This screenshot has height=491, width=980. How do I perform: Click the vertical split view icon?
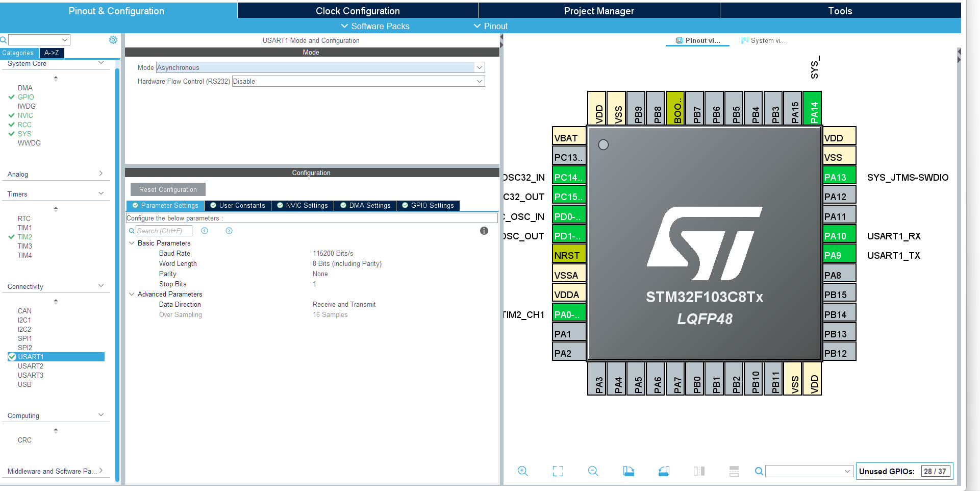point(699,471)
